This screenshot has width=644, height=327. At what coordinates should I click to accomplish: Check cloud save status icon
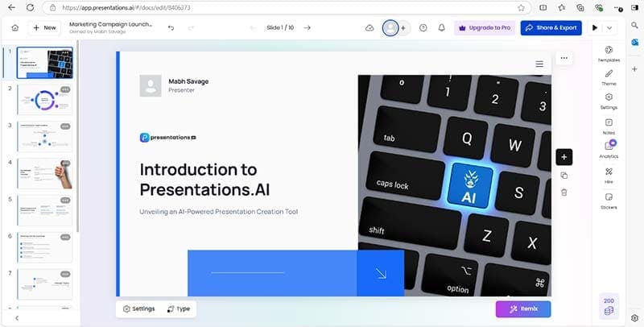coord(369,28)
